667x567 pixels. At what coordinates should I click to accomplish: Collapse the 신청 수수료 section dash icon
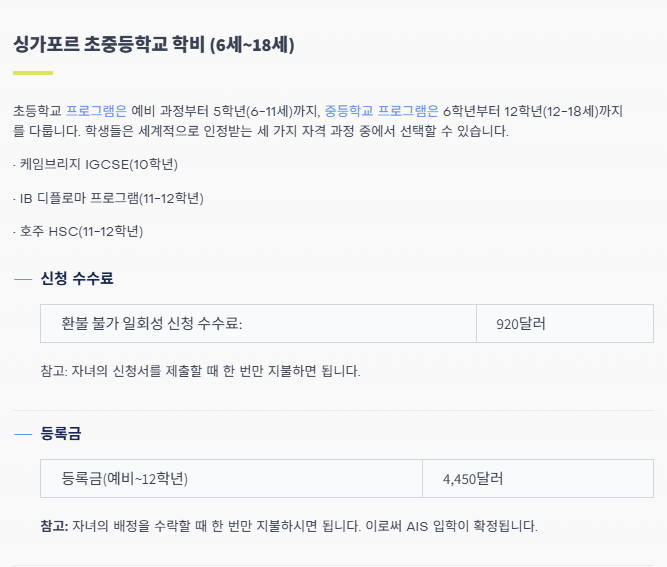(23, 279)
